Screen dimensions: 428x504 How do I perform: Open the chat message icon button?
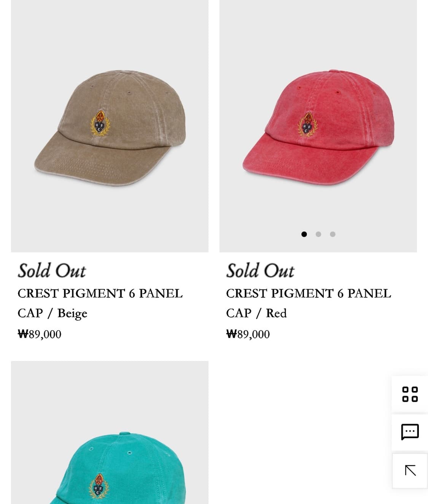410,432
